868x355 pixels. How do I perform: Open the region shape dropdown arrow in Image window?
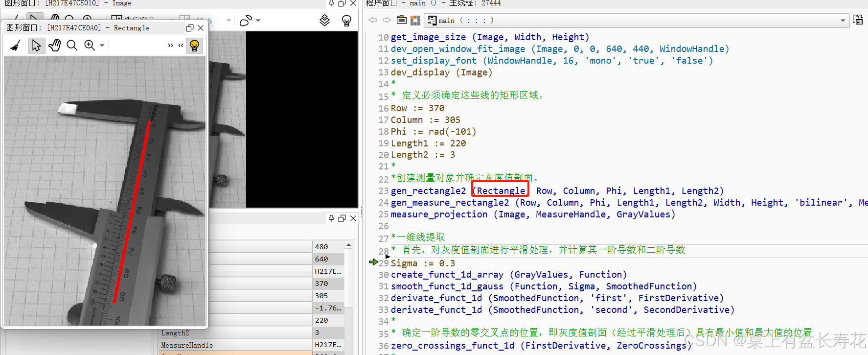point(258,21)
